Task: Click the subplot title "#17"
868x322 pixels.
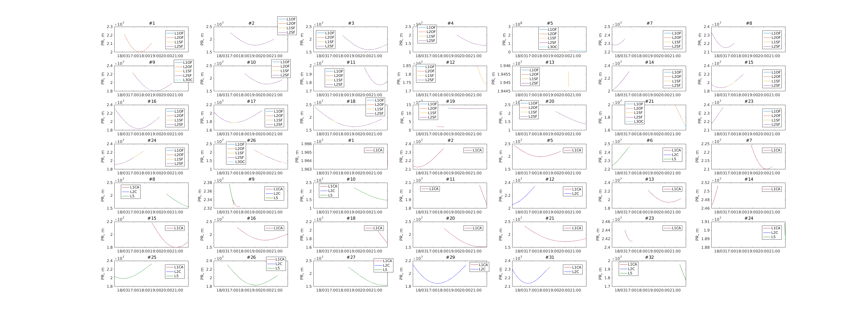Action: pos(251,101)
